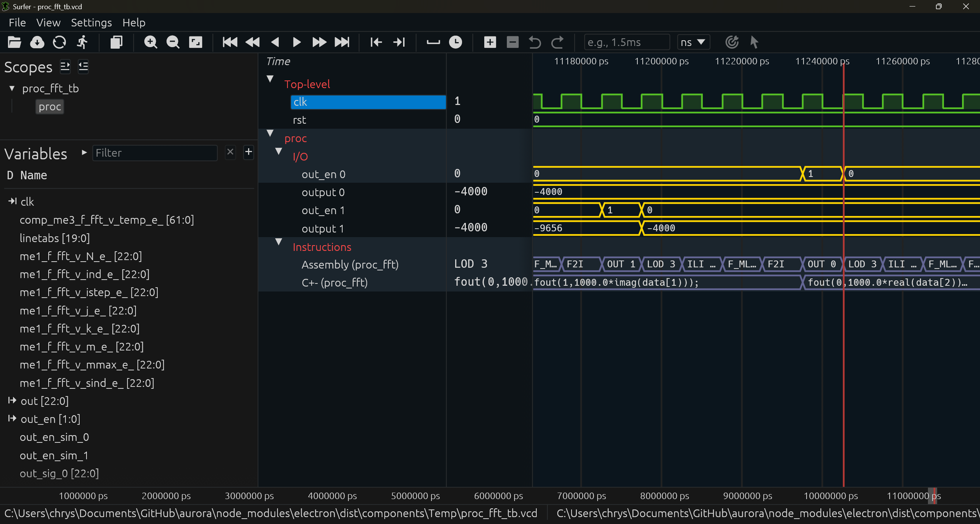Collapse the proc_fft_tb scope
This screenshot has width=980, height=524.
[12, 88]
